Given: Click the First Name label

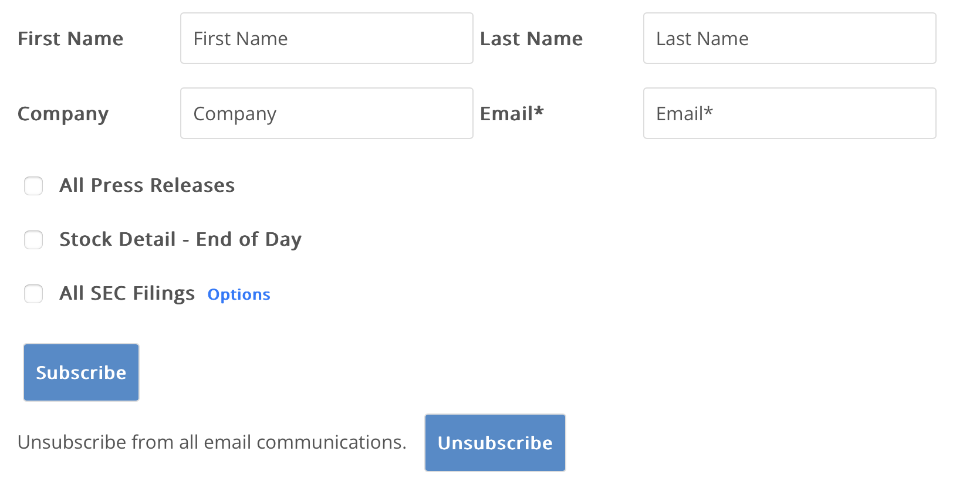Looking at the screenshot, I should [x=70, y=39].
